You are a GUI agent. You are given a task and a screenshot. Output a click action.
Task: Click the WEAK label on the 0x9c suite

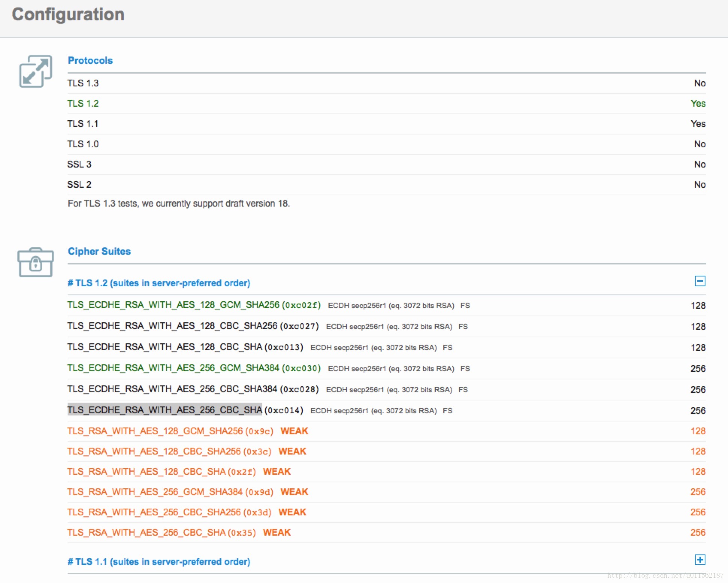click(294, 431)
